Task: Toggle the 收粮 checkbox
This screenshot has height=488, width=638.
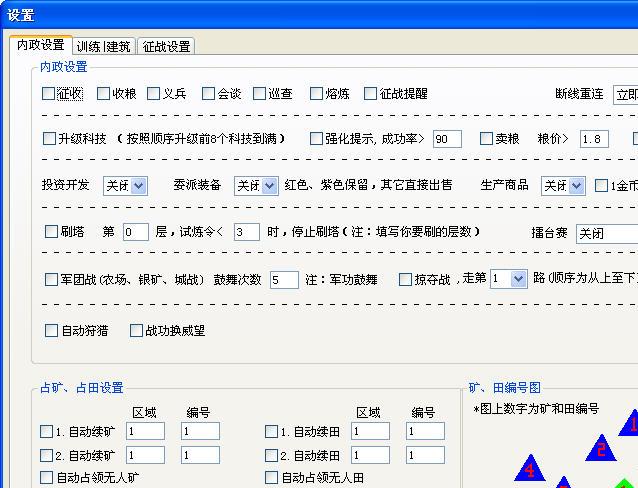Action: click(x=104, y=94)
